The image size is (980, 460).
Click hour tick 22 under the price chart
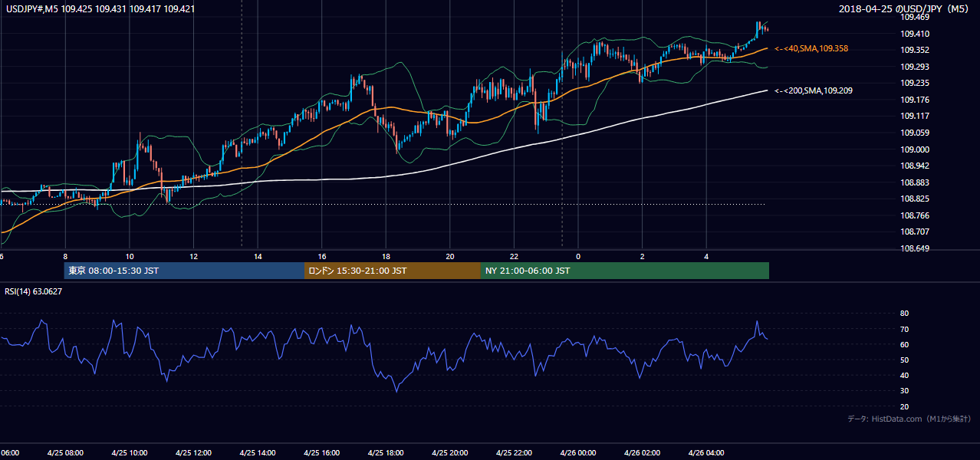click(514, 257)
